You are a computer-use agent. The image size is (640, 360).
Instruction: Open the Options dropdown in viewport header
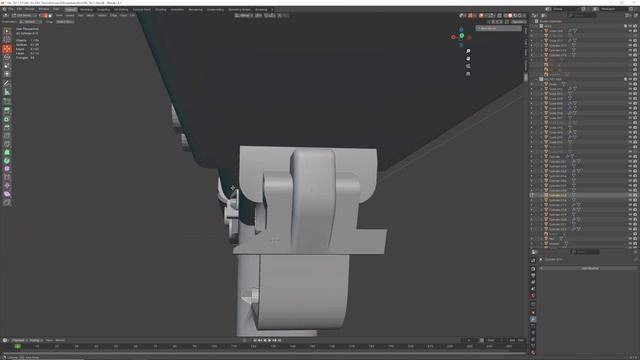(x=518, y=22)
